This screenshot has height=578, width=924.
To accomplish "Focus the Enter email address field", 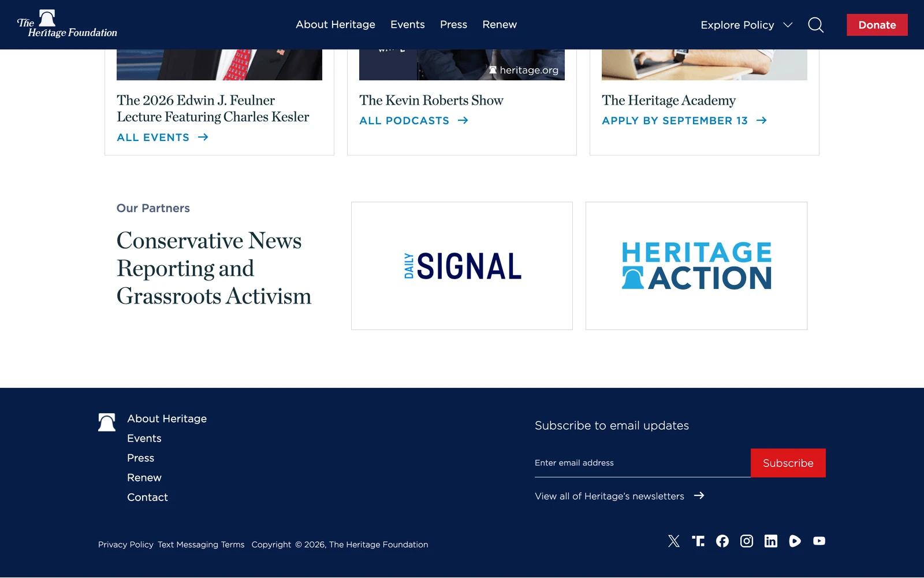I will 643,463.
